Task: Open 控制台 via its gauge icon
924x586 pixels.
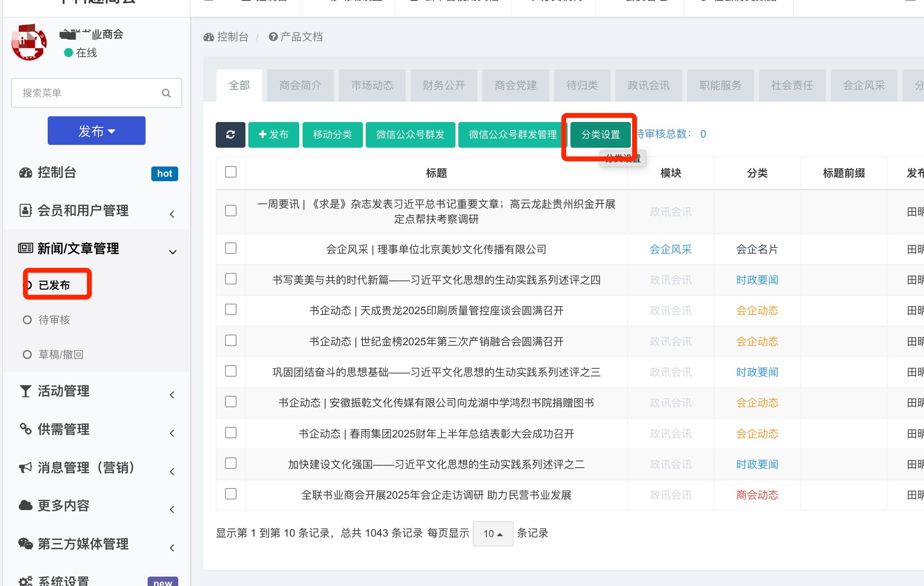Action: click(x=26, y=173)
